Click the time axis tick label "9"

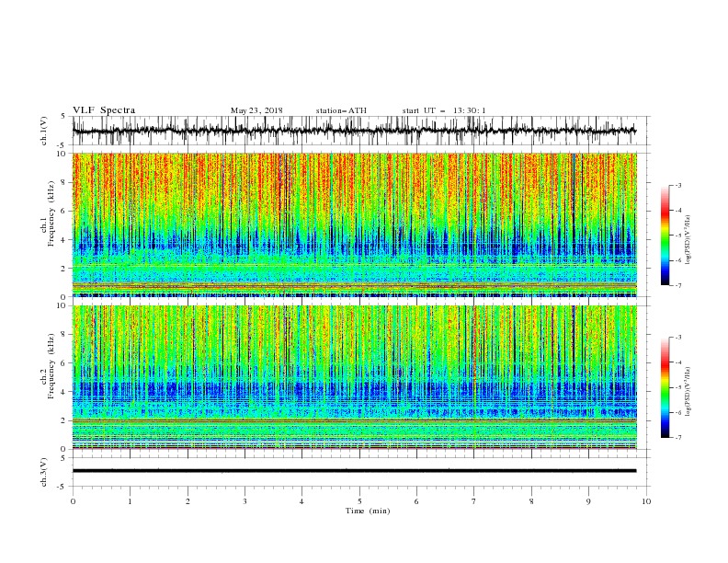(x=588, y=501)
